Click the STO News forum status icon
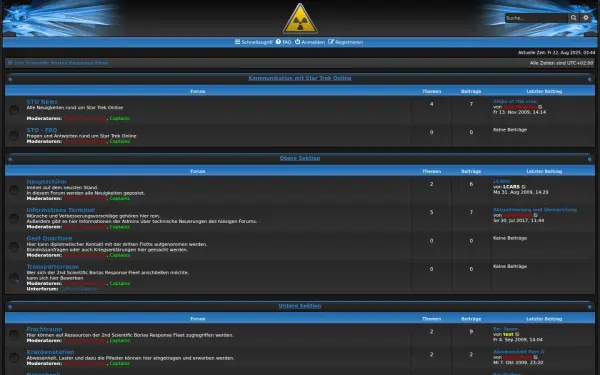This screenshot has width=600, height=375. pos(14,110)
